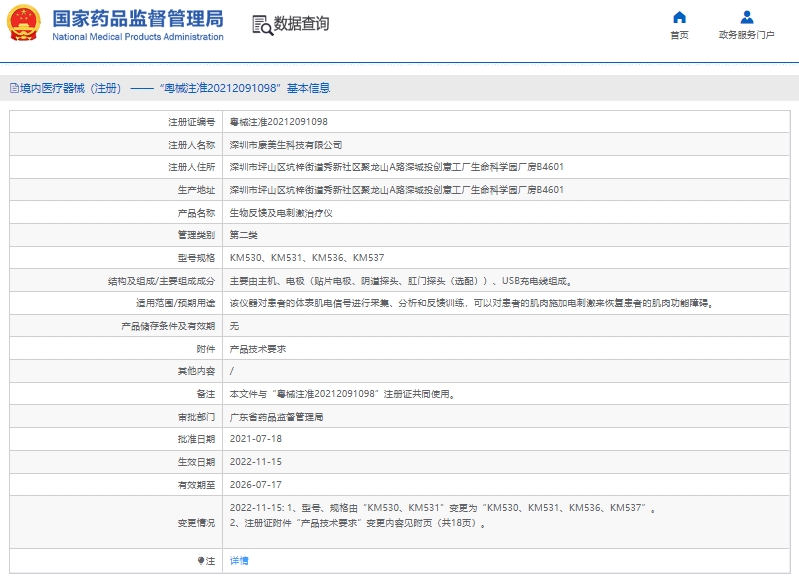Click the 注册证编号 row label
Viewport: 799px width, 582px height.
192,122
